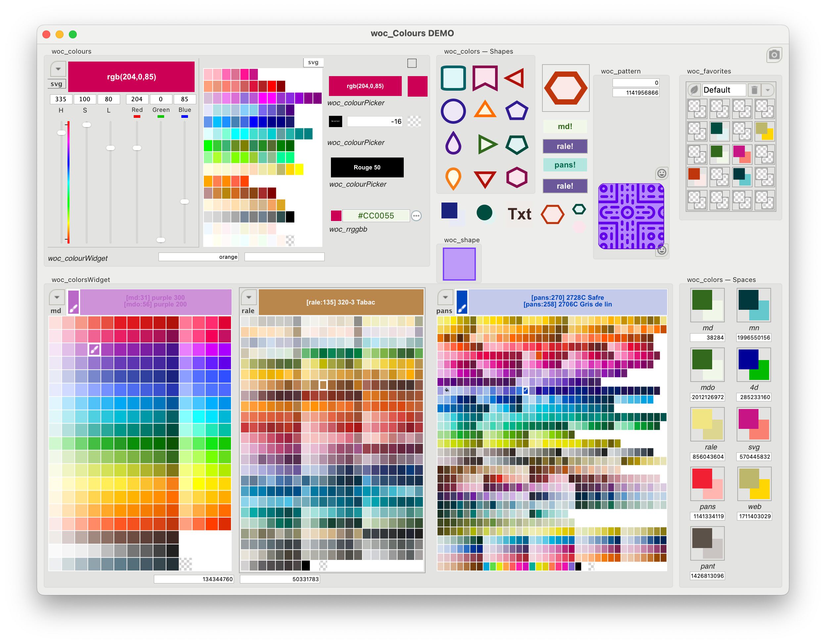
Task: Adjust the Saturation slider handle
Action: click(x=87, y=124)
